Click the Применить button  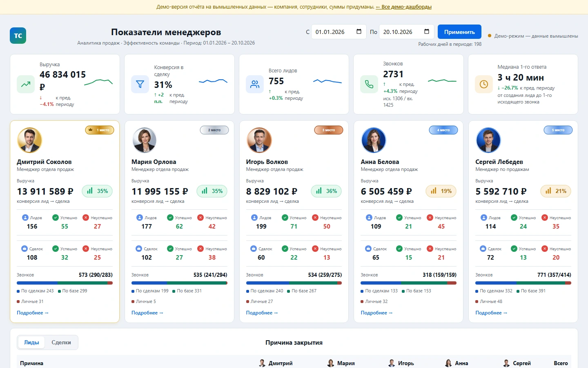pos(459,32)
